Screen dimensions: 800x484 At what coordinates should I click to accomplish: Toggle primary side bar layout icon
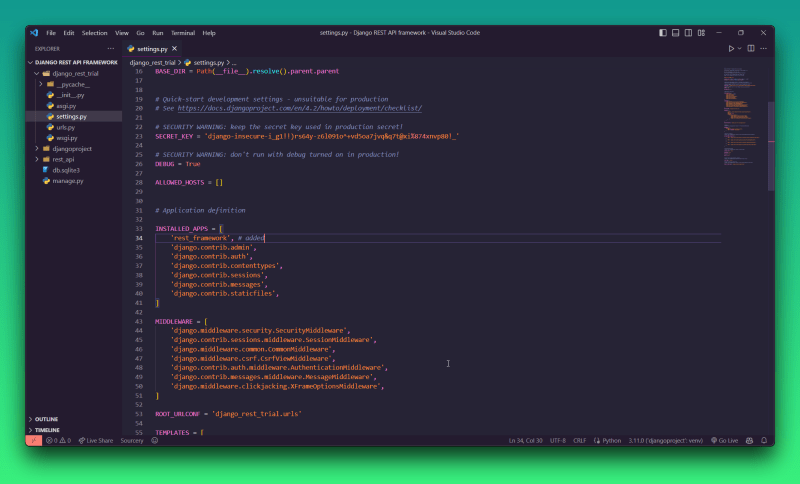click(663, 33)
